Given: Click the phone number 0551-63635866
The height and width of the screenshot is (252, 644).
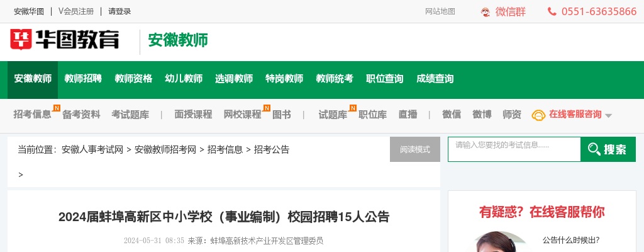Looking at the screenshot, I should (599, 11).
